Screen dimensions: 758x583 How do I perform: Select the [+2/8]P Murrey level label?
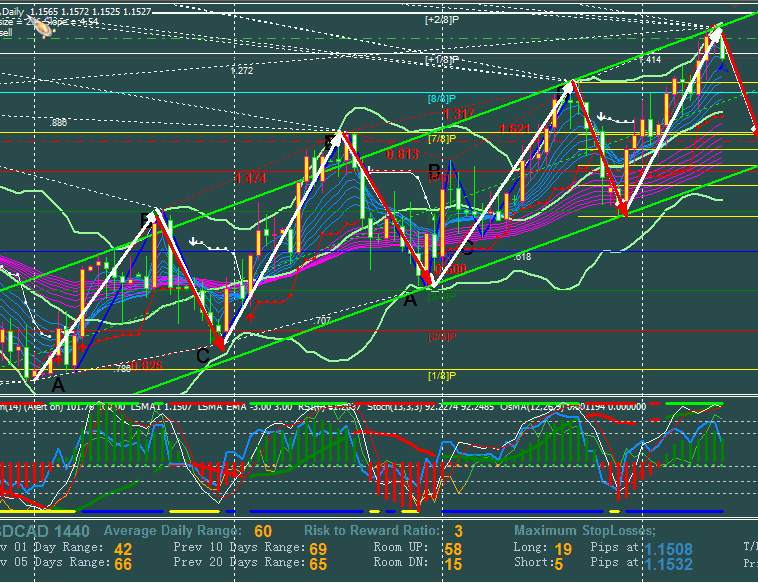coord(442,20)
